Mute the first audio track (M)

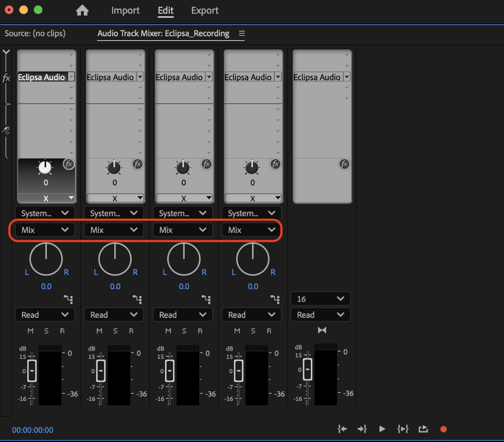pyautogui.click(x=30, y=331)
